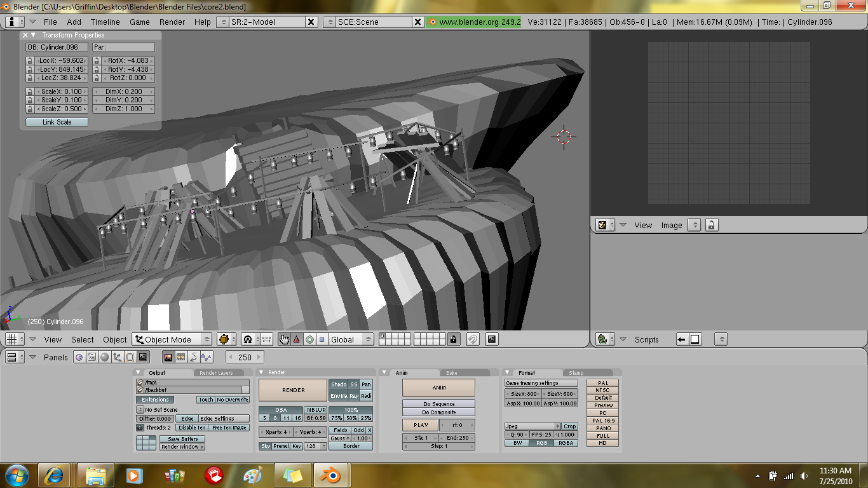Select OSA sample count 16
Screen dimensions: 868x488
click(297, 418)
